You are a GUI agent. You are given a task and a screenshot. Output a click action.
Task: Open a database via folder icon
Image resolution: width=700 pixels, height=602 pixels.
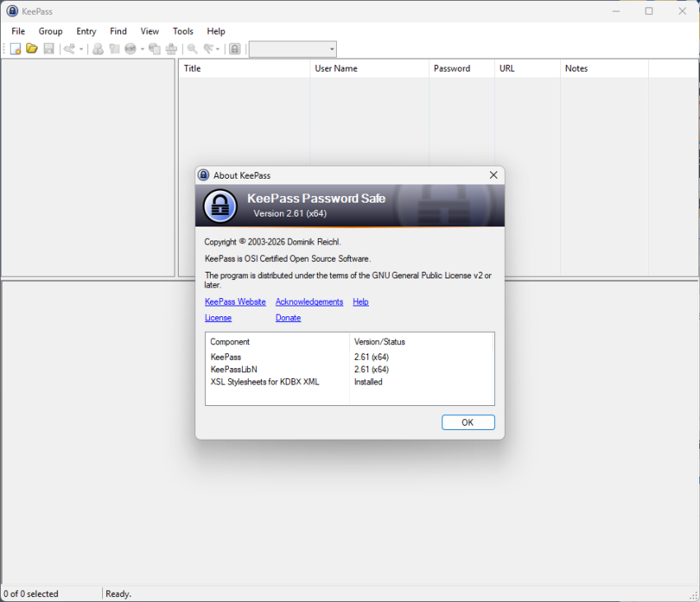32,49
